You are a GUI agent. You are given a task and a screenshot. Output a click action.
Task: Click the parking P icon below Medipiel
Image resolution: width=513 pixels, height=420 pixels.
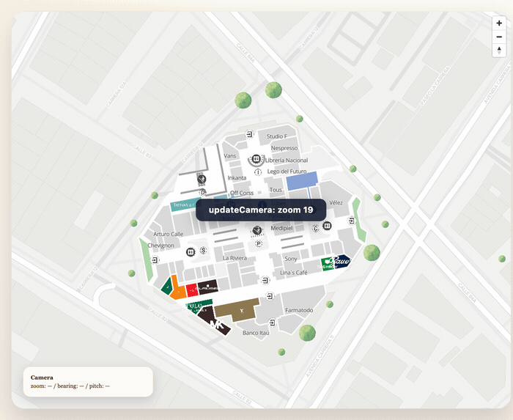(259, 243)
